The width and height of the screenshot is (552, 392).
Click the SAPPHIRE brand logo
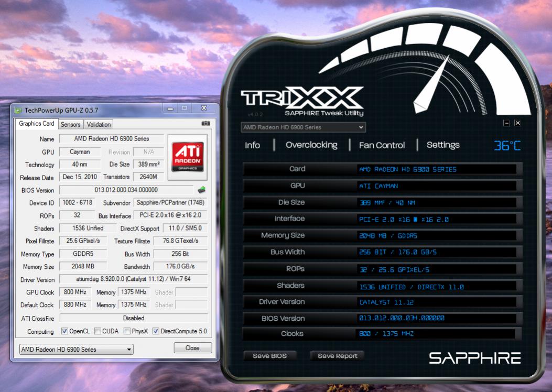pos(474,358)
